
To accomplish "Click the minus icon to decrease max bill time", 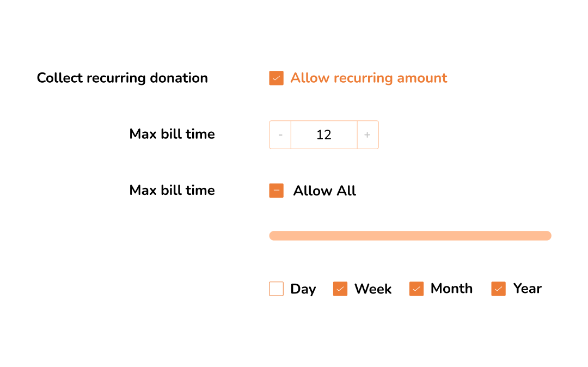I will click(x=280, y=134).
